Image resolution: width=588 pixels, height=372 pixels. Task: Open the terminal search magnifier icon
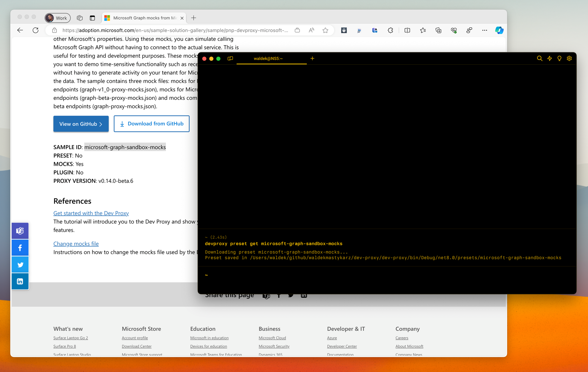point(539,58)
